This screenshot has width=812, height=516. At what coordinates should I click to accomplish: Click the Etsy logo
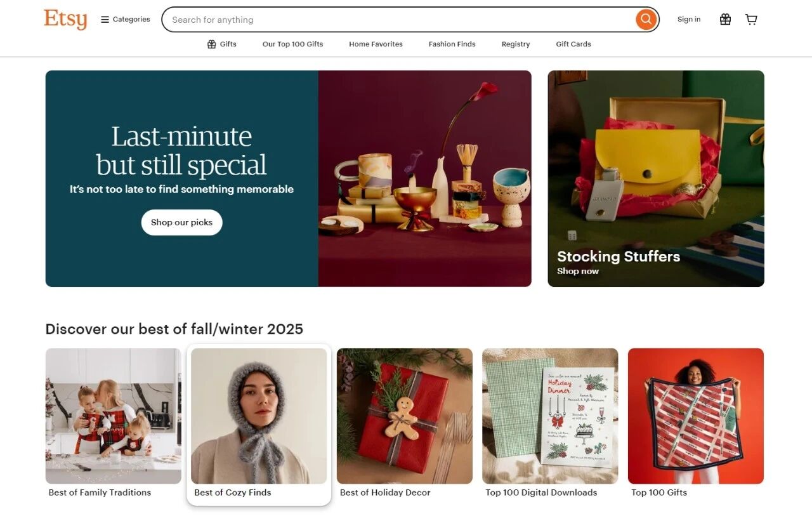click(65, 19)
